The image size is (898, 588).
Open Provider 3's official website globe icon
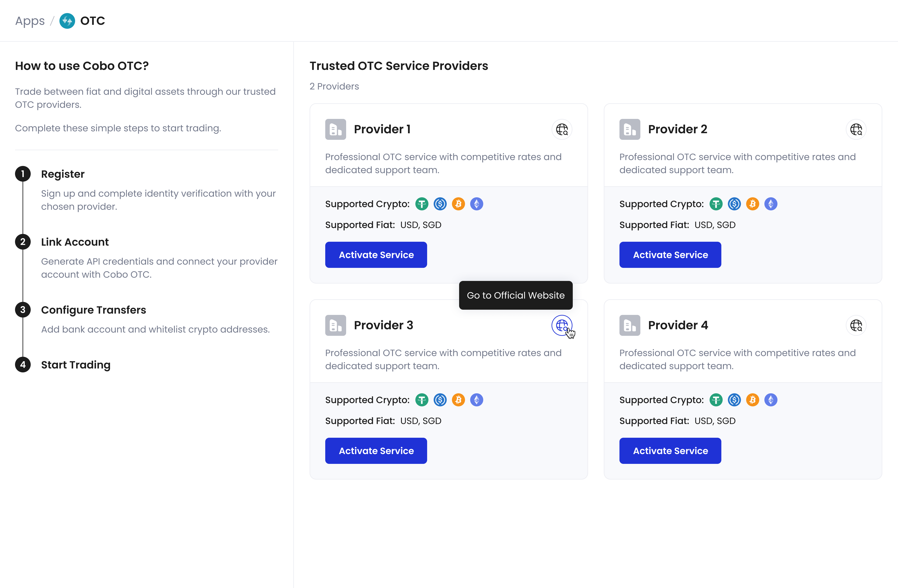tap(562, 325)
